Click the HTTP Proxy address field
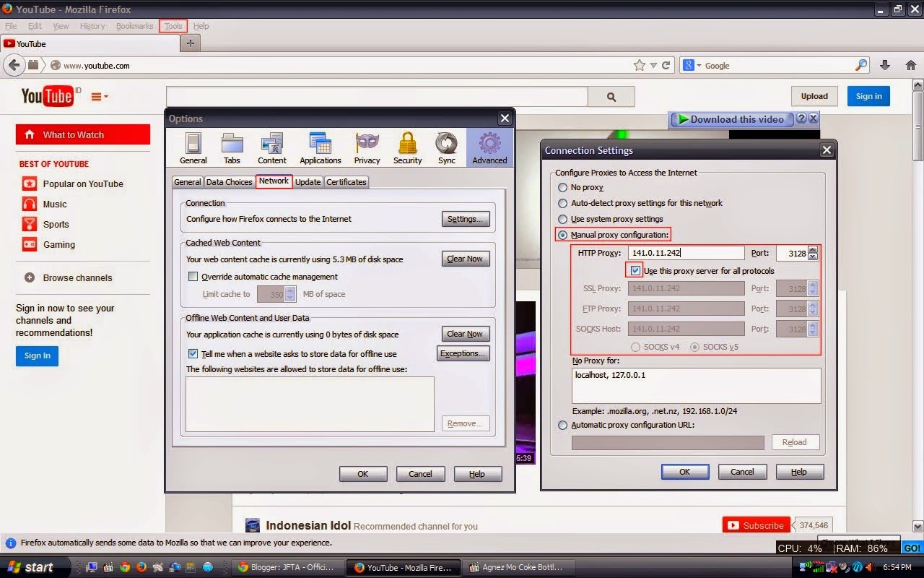Screen dimensions: 924x578 pyautogui.click(x=686, y=253)
